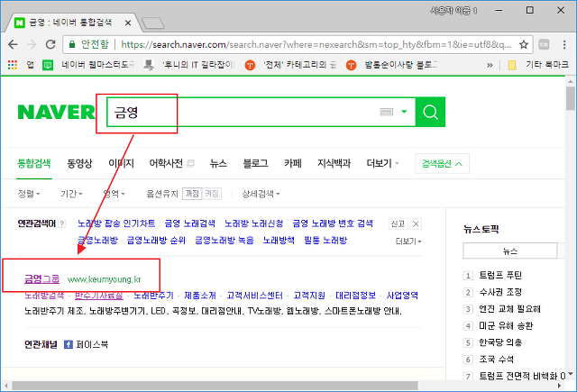Open the on-screen keyboard icon in search box
Image resolution: width=577 pixels, height=392 pixels.
pos(386,112)
